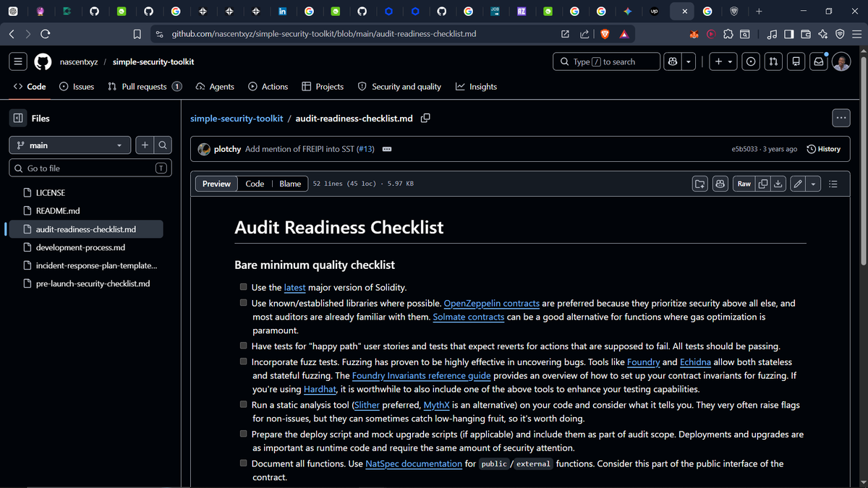This screenshot has width=868, height=488.
Task: Open the more file actions ellipsis button
Action: pyautogui.click(x=841, y=117)
